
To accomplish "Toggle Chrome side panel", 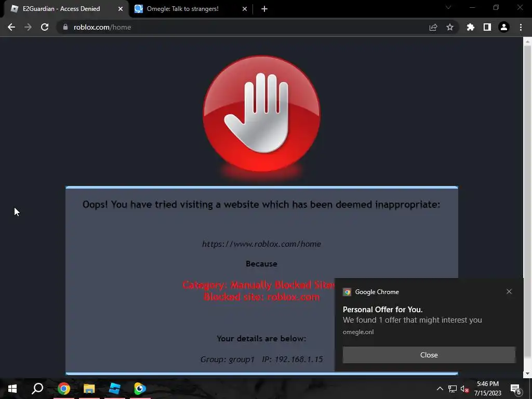I will 487,27.
